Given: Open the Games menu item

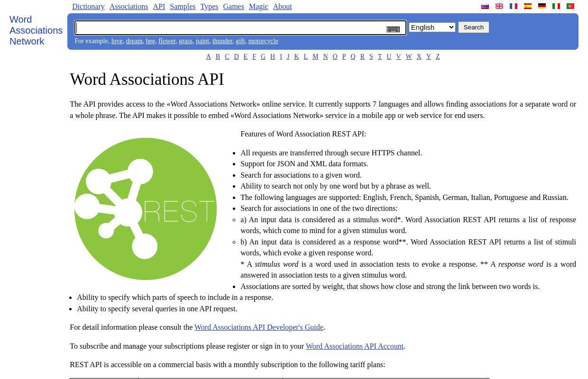Looking at the screenshot, I should [x=233, y=7].
